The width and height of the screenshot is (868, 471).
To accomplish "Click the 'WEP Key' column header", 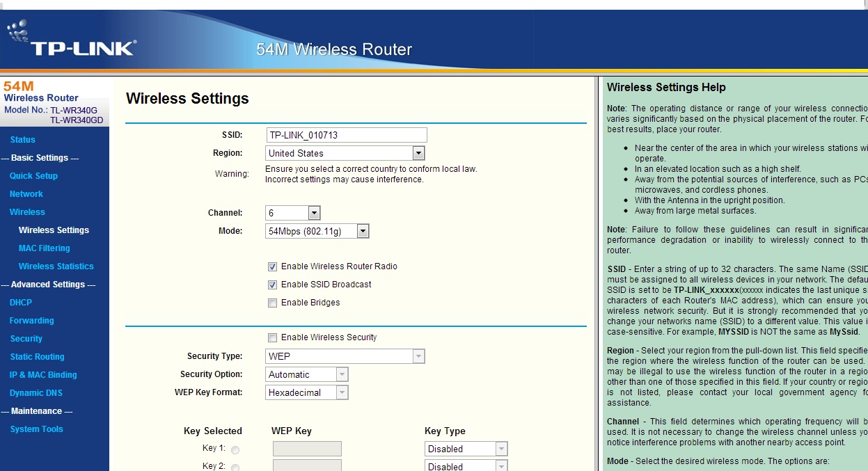I will pyautogui.click(x=292, y=431).
